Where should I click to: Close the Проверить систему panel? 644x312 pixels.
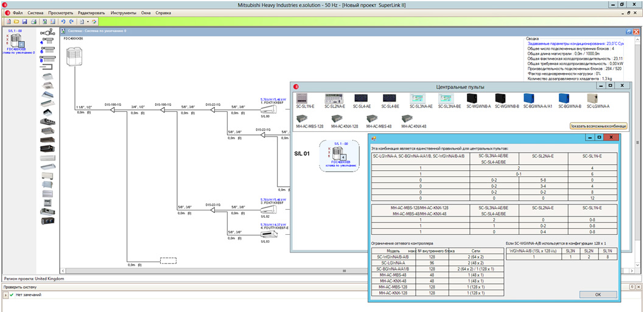pyautogui.click(x=639, y=286)
